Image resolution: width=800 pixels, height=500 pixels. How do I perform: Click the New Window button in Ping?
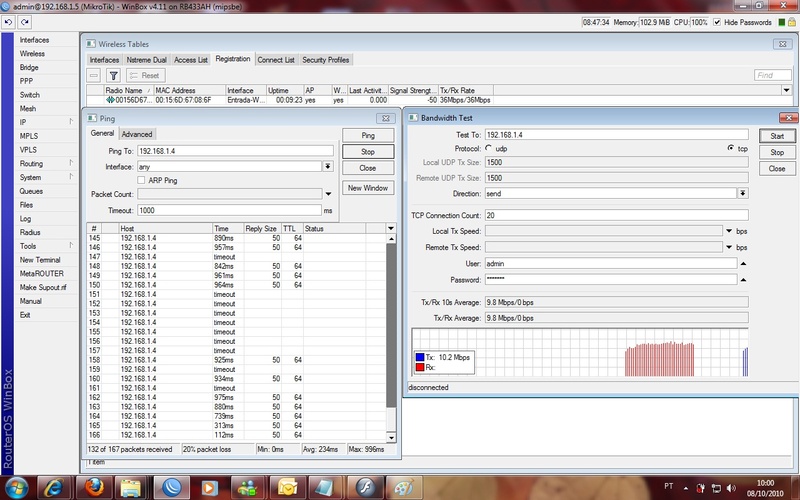(x=368, y=188)
